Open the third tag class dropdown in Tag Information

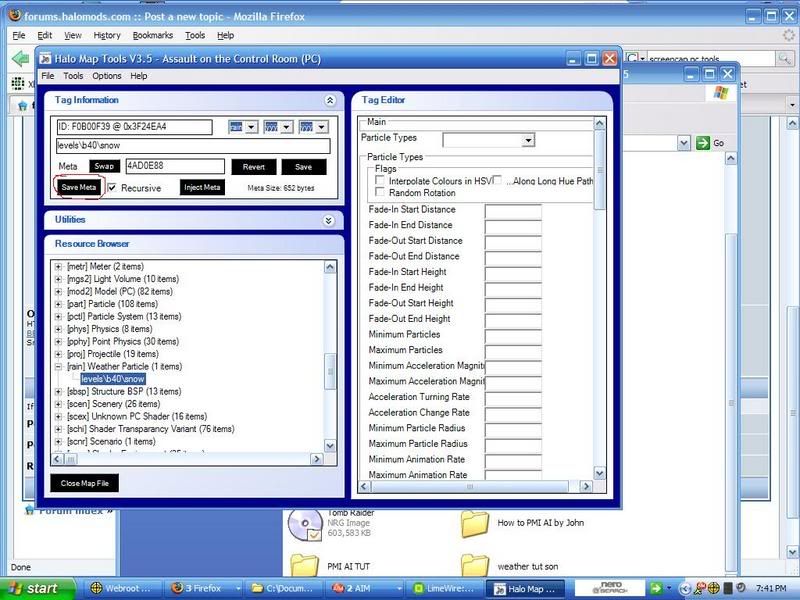[x=321, y=127]
